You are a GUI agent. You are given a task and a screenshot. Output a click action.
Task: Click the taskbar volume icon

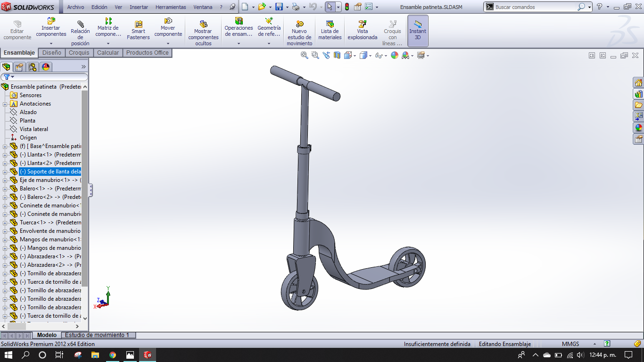(581, 354)
